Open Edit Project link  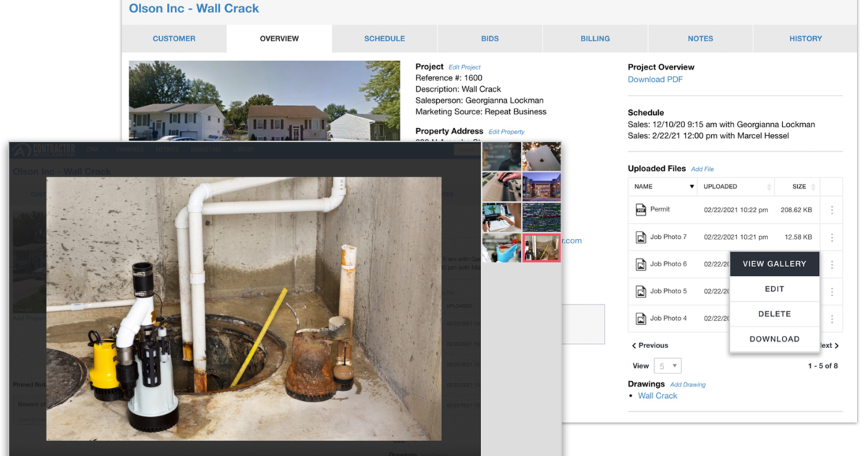(464, 67)
